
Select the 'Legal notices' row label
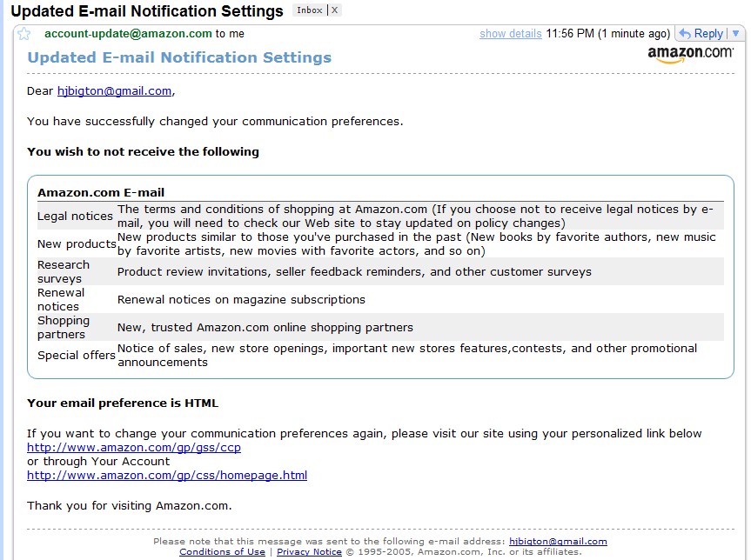(75, 217)
